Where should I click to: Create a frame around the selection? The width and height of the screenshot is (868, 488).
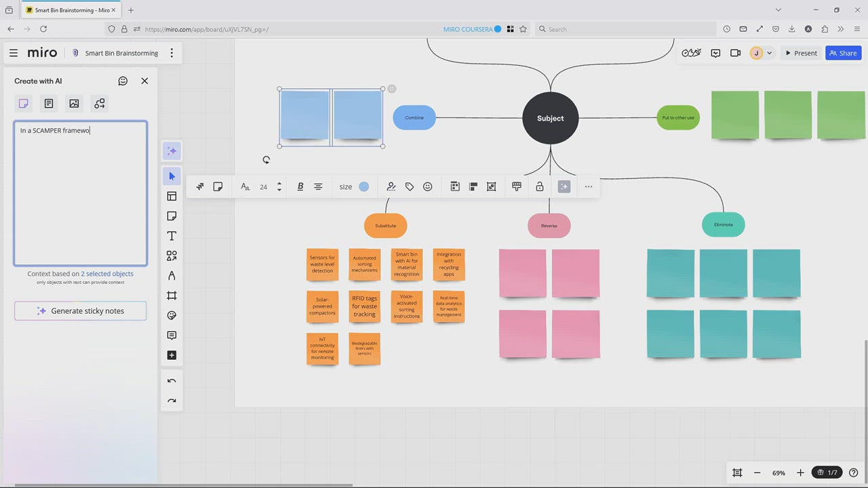click(x=492, y=186)
